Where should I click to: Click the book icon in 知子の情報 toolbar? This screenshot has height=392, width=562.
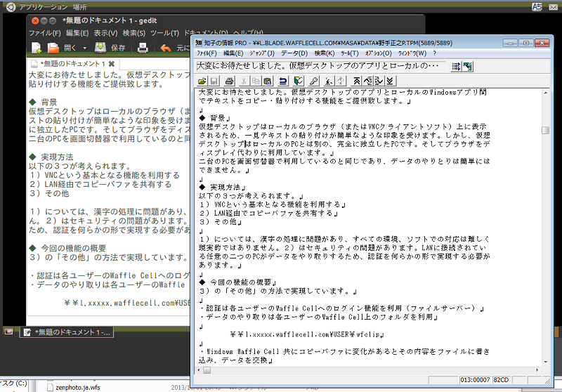pos(298,81)
